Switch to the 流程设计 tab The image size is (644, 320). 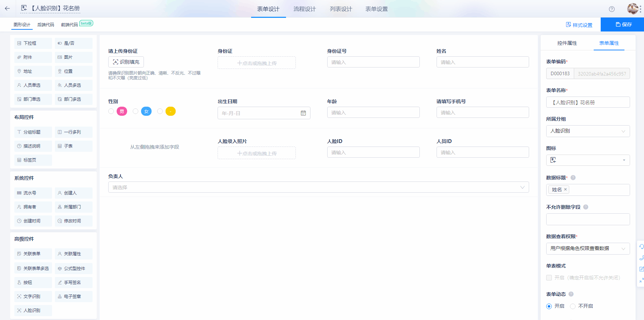pyautogui.click(x=305, y=9)
